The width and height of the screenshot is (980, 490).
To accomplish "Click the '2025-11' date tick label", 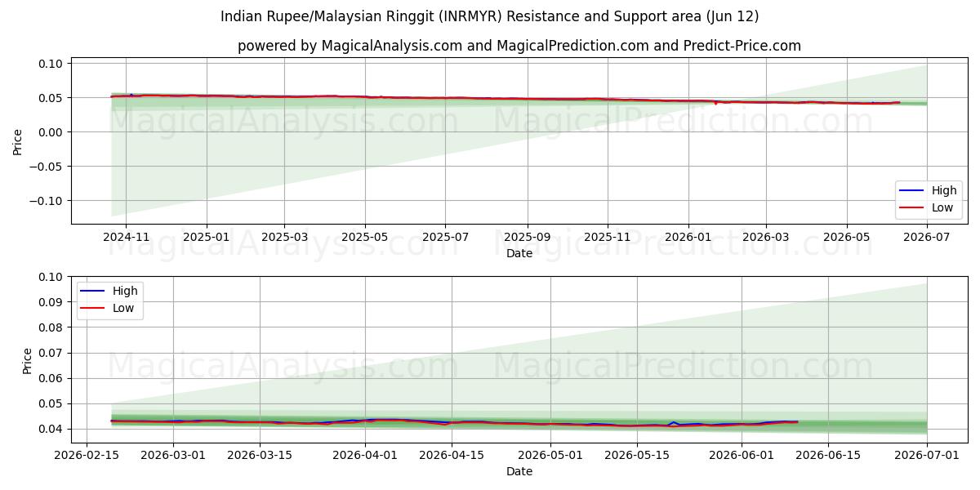I will 608,237.
